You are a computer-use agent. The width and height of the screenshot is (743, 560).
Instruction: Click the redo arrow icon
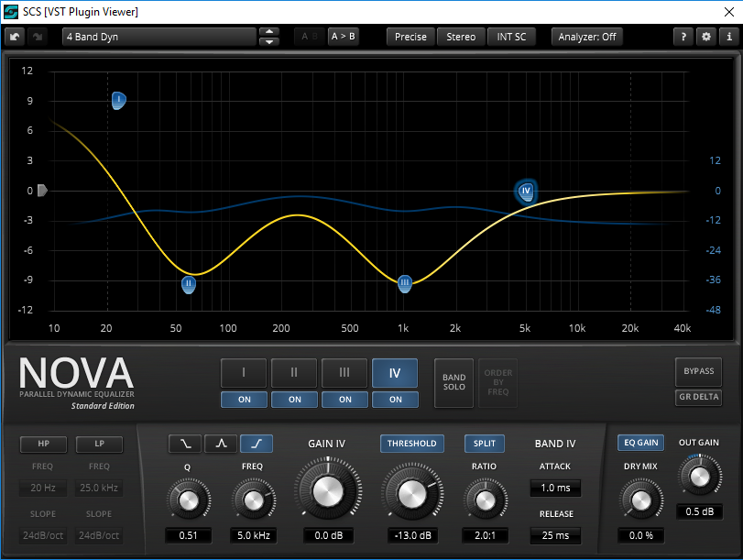(x=38, y=37)
